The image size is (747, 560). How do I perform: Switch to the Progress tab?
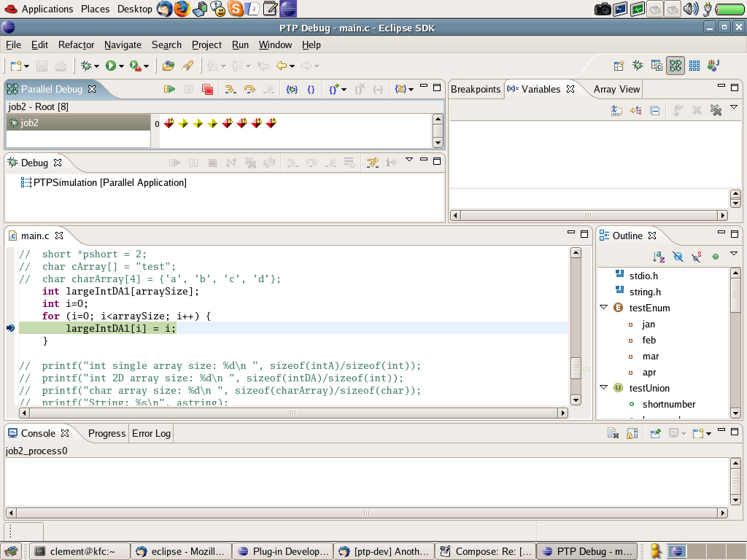point(107,433)
